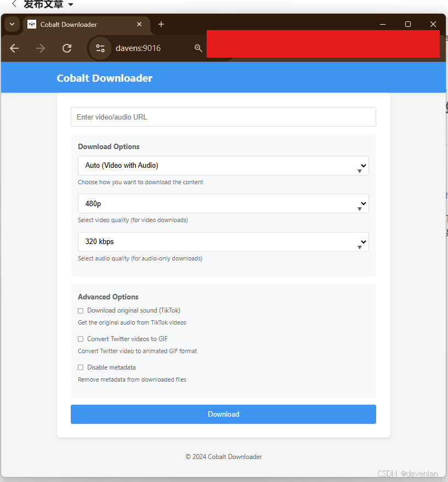Click 'Remove metadata from downloaded files' text
Screen dimensions: 448x482
132,379
